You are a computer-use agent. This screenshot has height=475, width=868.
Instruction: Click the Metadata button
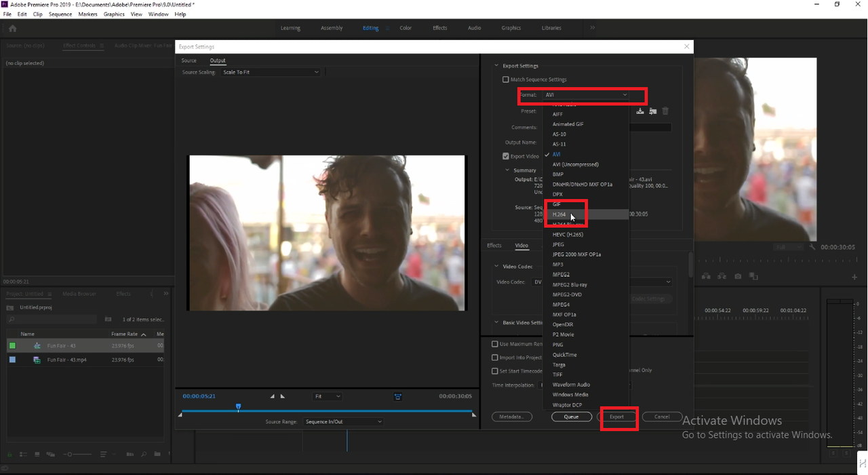[511, 417]
